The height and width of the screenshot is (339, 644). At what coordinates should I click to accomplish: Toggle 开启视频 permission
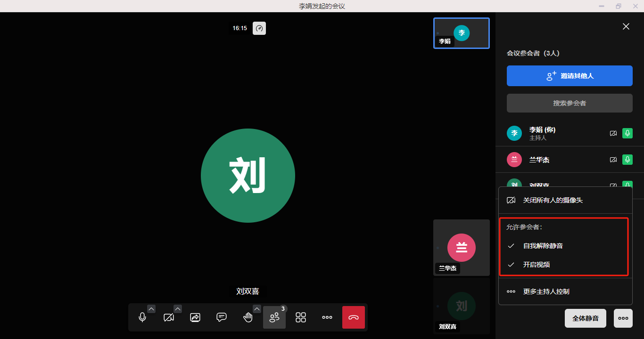(536, 265)
